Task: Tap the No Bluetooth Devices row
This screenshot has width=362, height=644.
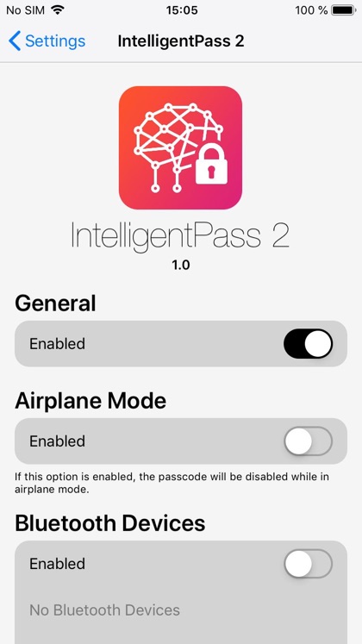Action: [x=181, y=610]
